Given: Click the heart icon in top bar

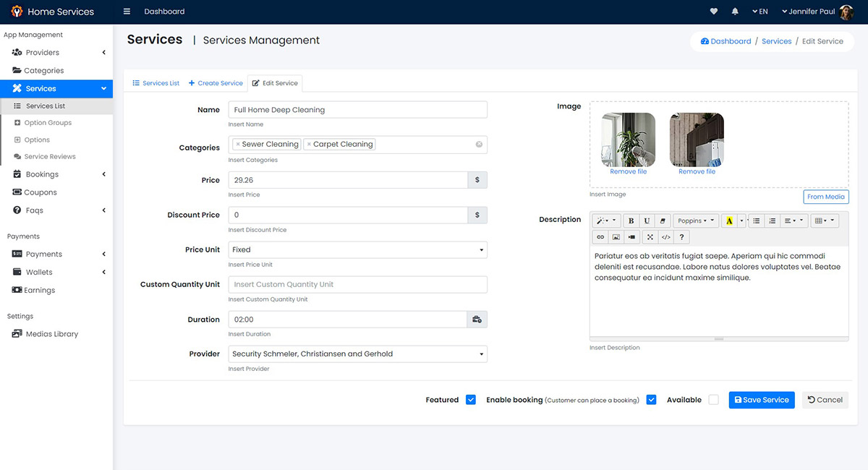Looking at the screenshot, I should coord(714,12).
